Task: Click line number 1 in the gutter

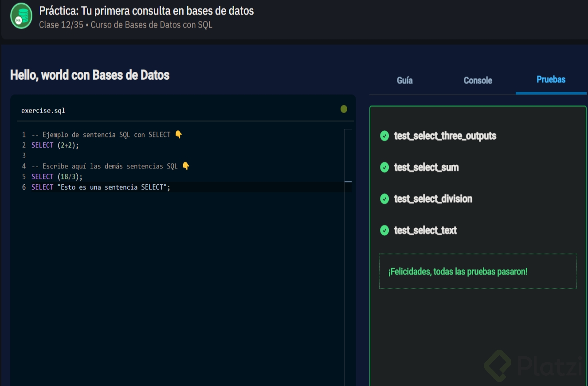Action: click(x=24, y=134)
